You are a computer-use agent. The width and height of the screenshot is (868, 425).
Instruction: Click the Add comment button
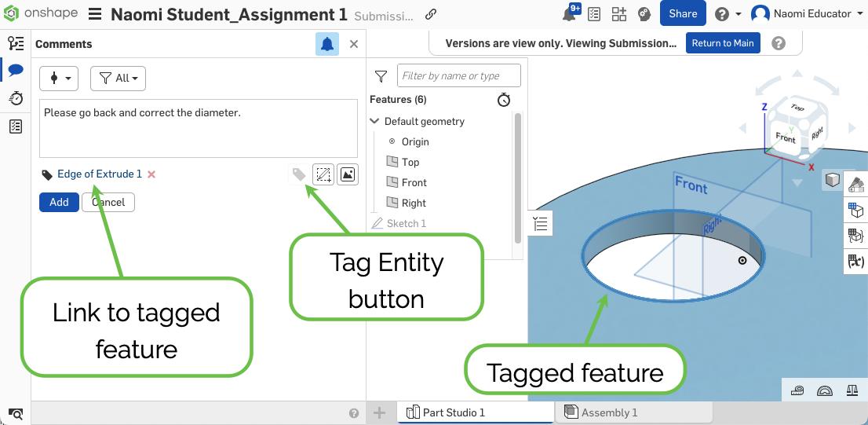pyautogui.click(x=59, y=202)
